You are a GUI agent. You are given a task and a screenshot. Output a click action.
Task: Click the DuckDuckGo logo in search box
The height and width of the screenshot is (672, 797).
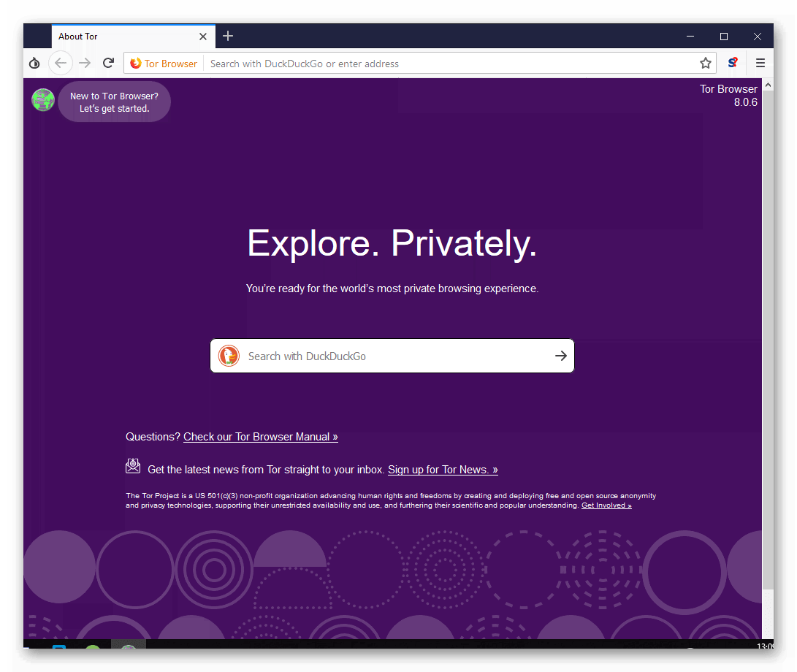229,356
